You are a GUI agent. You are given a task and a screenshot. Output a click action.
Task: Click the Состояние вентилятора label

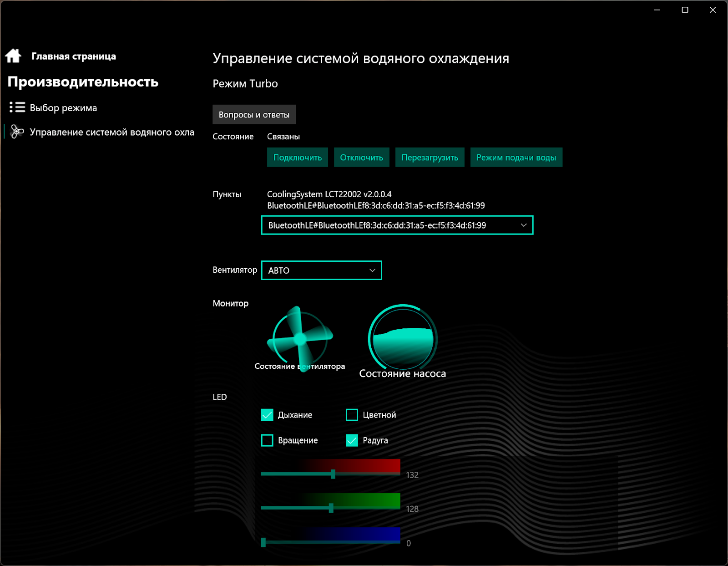(x=300, y=366)
